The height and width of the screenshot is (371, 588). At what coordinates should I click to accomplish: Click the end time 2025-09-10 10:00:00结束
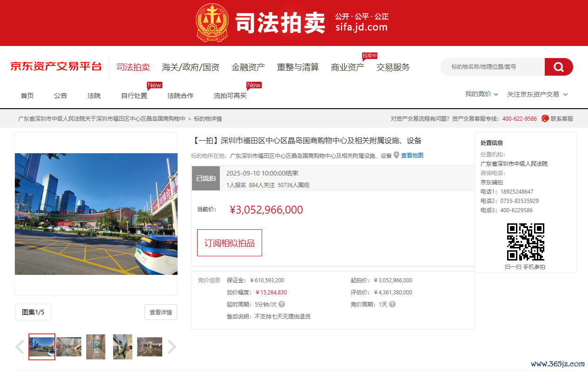tap(262, 173)
